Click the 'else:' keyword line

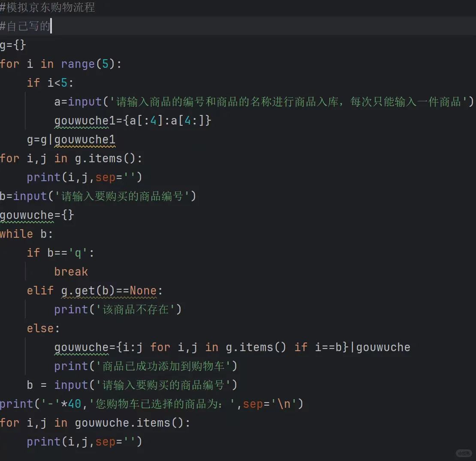pyautogui.click(x=43, y=328)
